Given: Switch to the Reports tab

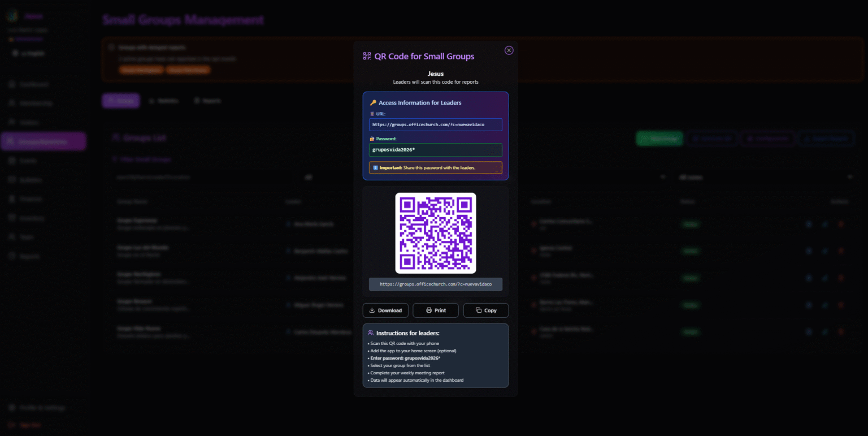Looking at the screenshot, I should 207,101.
